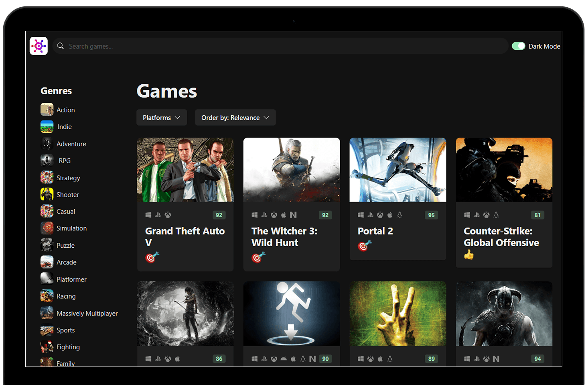Click the thumbs-up rating on Counter-Strike card
The width and height of the screenshot is (588, 385).
click(468, 254)
